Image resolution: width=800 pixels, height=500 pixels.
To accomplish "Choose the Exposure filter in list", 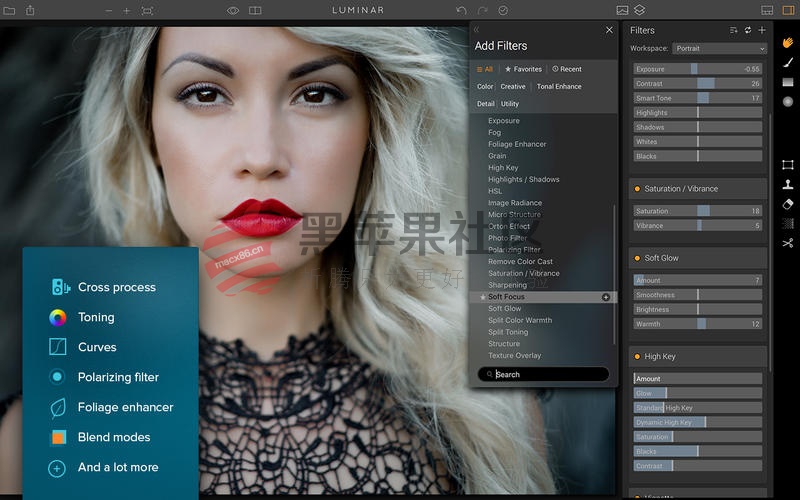I will 504,120.
